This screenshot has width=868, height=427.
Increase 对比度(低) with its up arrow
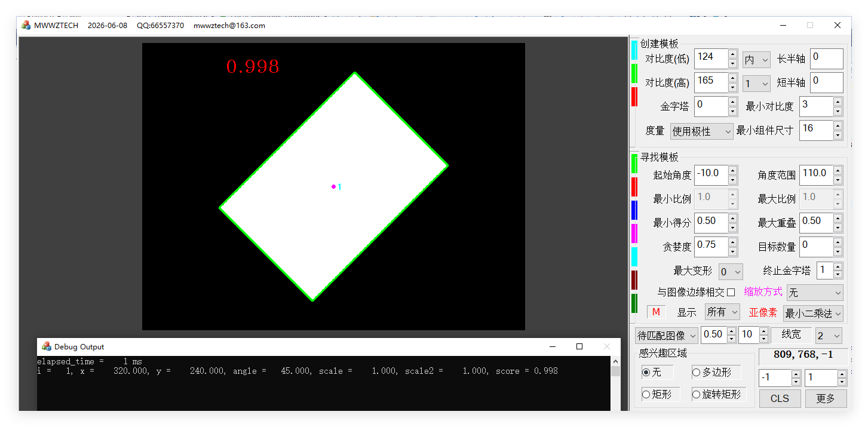coord(733,54)
